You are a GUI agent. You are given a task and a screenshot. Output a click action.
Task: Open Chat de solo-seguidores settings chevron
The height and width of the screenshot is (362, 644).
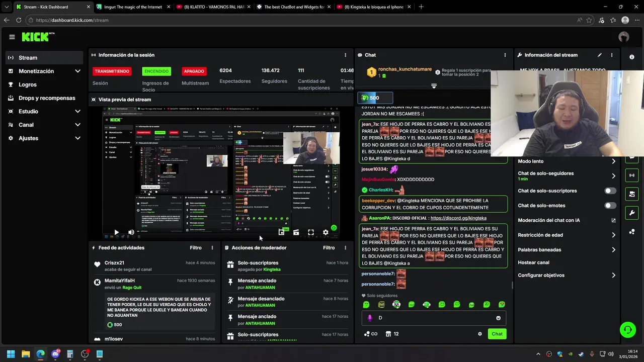(613, 176)
